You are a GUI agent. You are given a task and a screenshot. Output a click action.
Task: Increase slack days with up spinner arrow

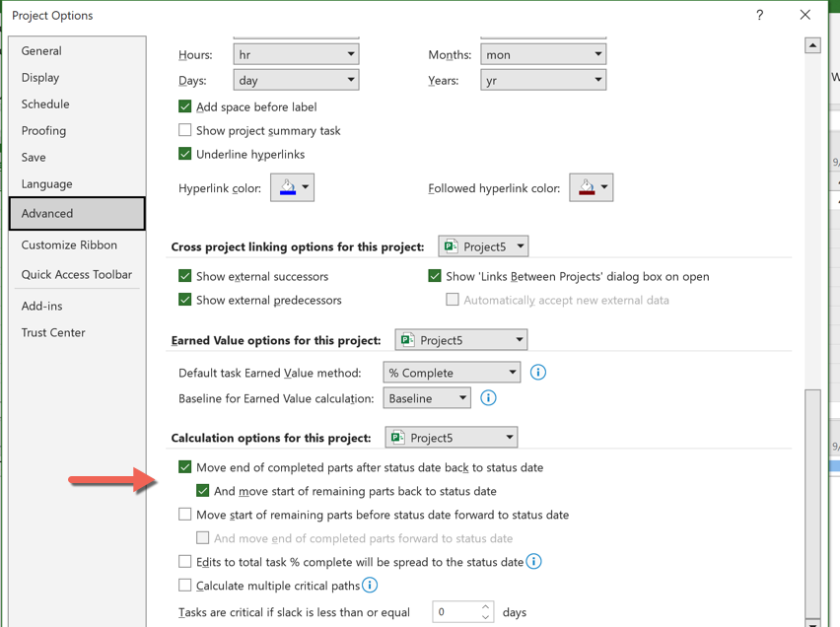[x=485, y=606]
